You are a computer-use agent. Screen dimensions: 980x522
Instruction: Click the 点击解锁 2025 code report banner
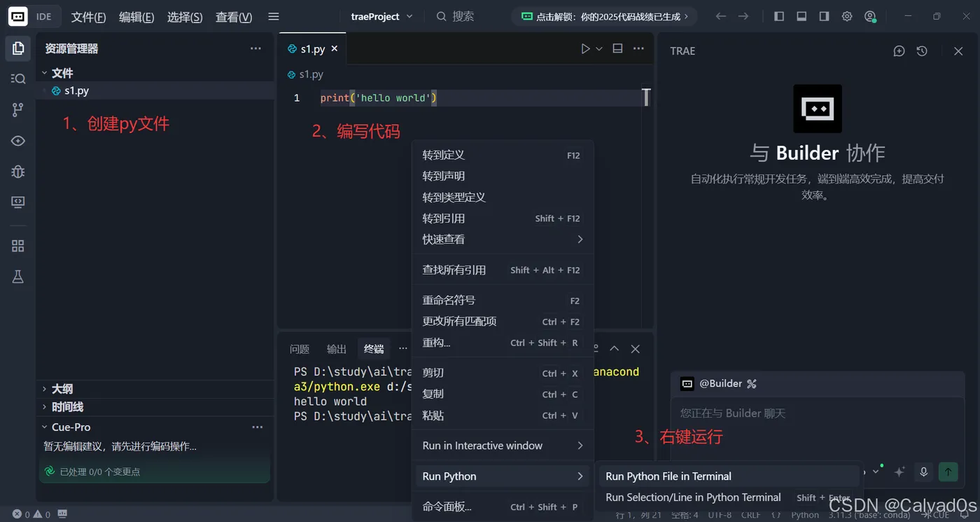[605, 16]
